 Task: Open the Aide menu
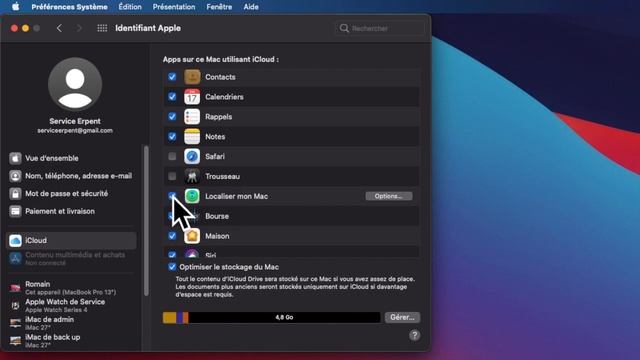click(251, 7)
